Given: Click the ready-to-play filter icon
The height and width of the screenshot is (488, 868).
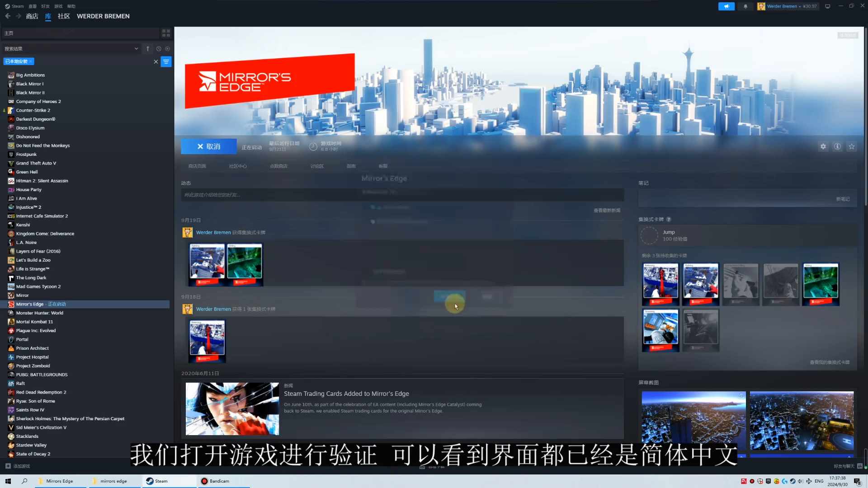Looking at the screenshot, I should click(167, 49).
